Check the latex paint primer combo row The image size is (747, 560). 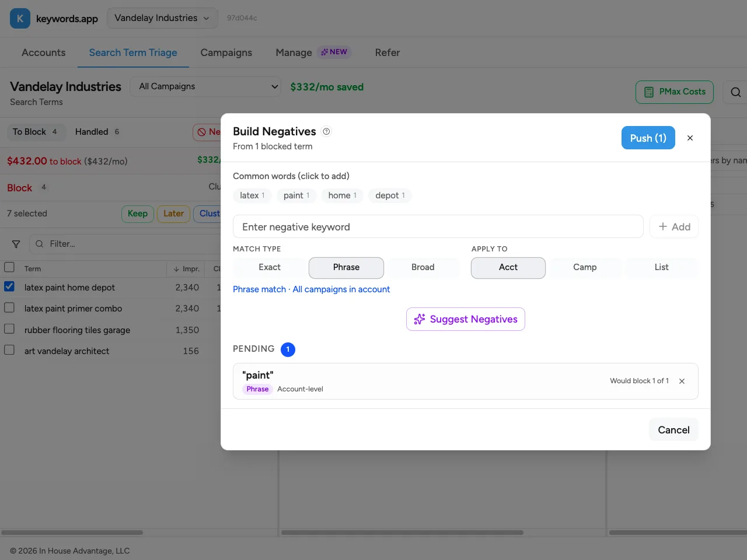[9, 307]
